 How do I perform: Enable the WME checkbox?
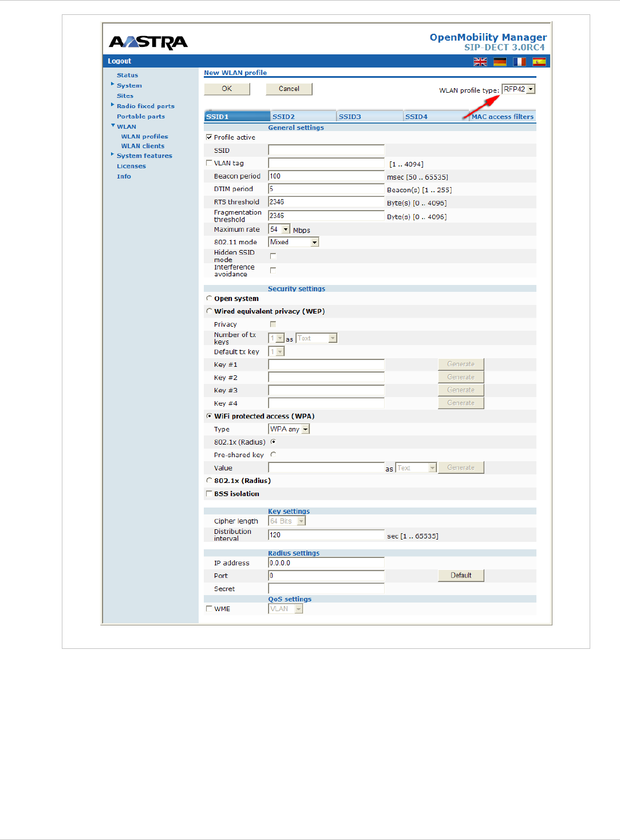[x=209, y=609]
